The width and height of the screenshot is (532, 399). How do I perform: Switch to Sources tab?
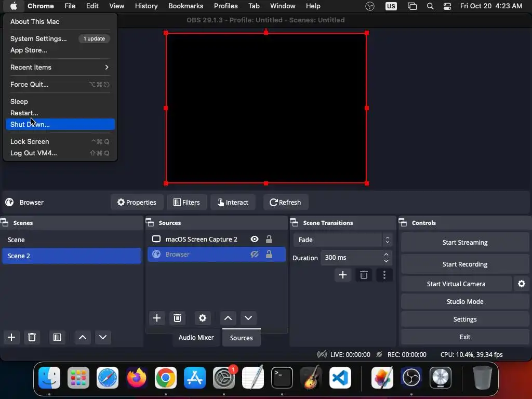click(241, 338)
